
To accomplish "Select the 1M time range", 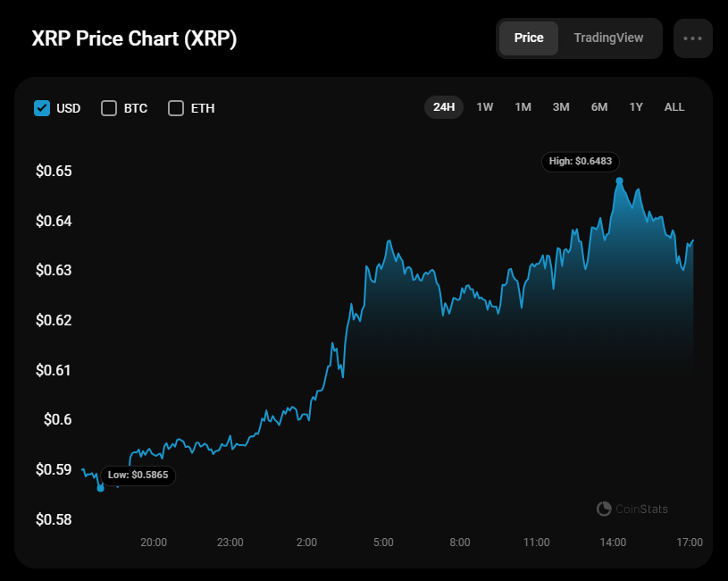I will (x=523, y=107).
